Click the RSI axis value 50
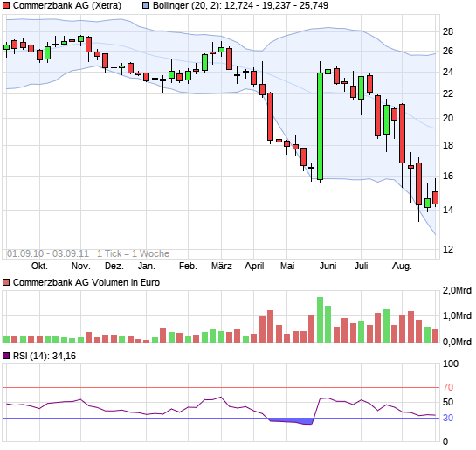Screen dimensions: 476x450 (x=448, y=402)
